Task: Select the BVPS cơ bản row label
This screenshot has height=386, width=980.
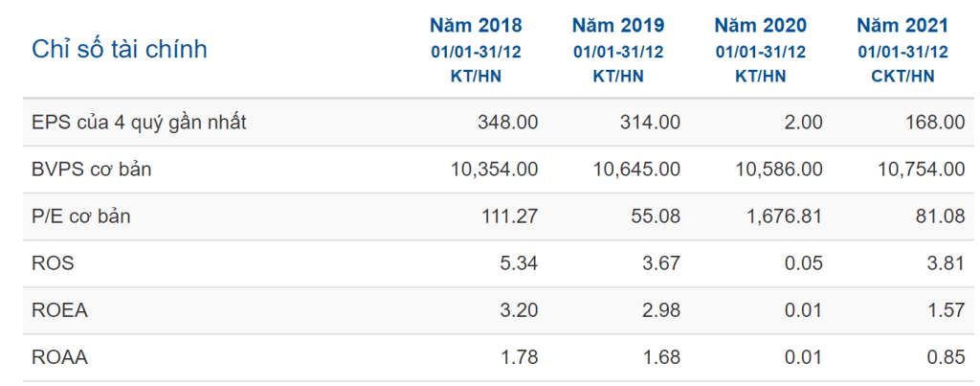Action: click(92, 170)
